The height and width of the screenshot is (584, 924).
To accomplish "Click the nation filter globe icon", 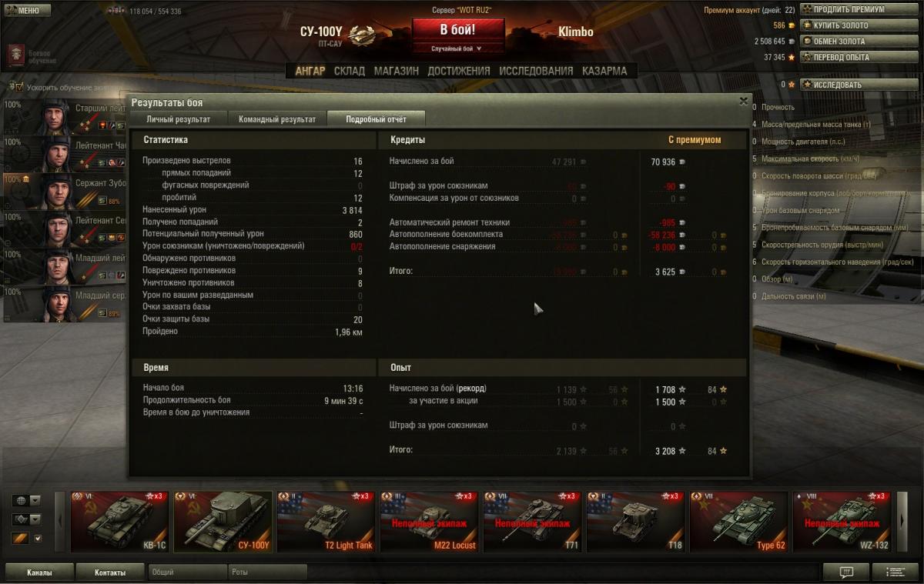I will tap(19, 500).
